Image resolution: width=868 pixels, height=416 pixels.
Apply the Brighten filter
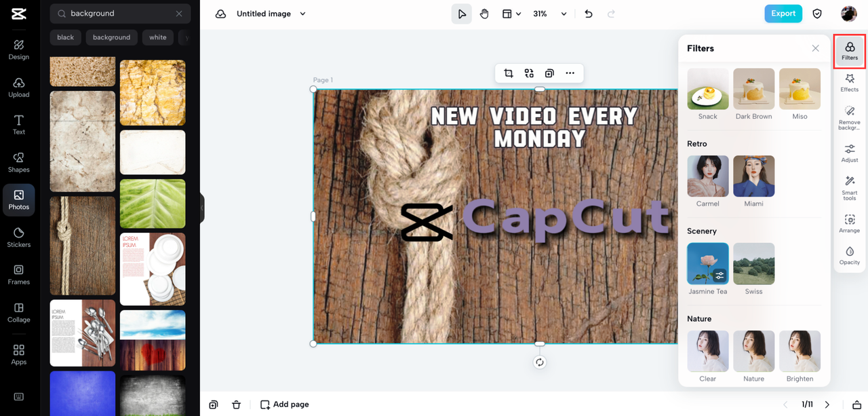[x=800, y=352]
